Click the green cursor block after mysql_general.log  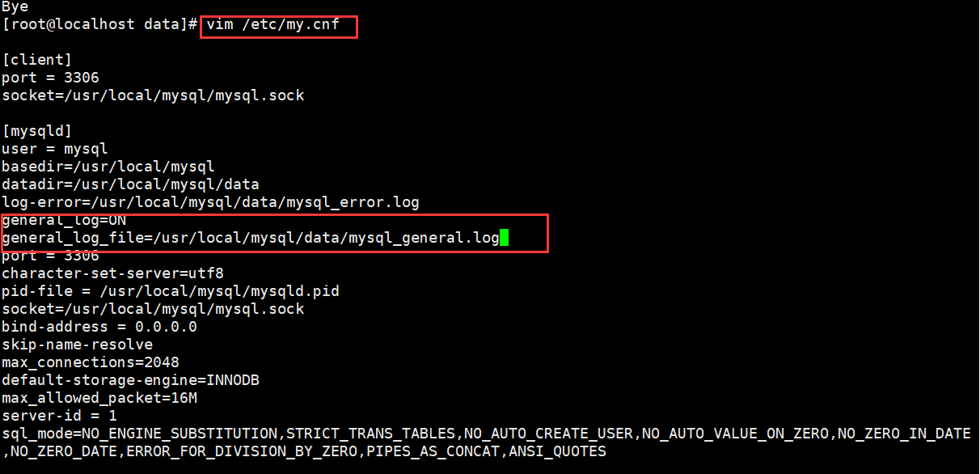(x=504, y=238)
